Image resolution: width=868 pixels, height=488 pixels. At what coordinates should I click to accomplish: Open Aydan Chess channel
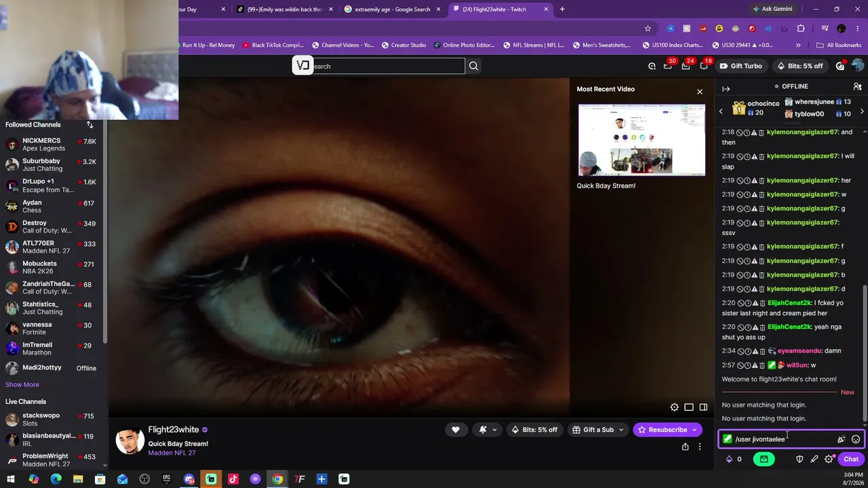coord(52,206)
